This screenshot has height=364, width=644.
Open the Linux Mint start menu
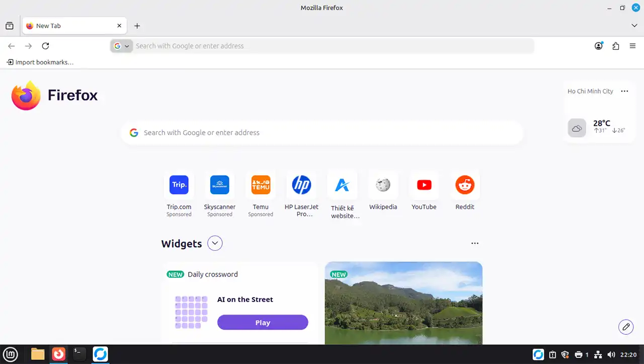click(x=11, y=354)
